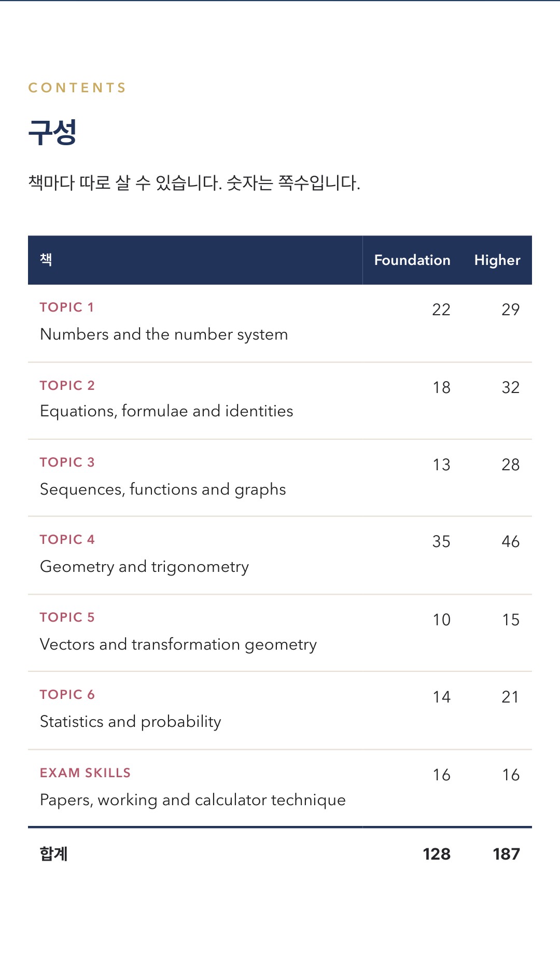Open Topic 1 Numbers and the number system
The width and height of the screenshot is (560, 954).
coord(280,324)
